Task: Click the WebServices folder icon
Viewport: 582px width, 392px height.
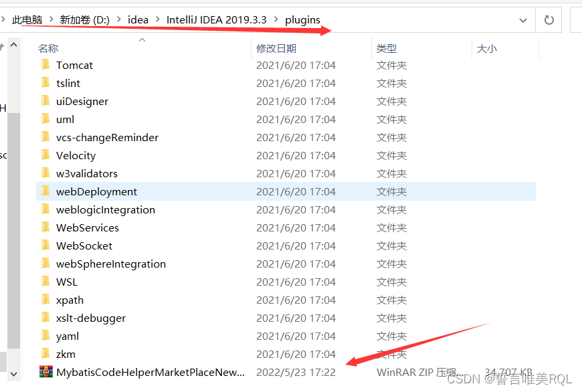Action: (45, 227)
